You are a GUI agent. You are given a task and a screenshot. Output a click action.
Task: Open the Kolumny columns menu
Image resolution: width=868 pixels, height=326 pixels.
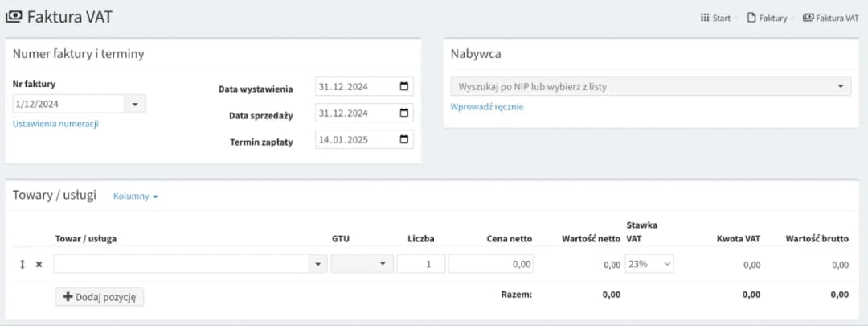pyautogui.click(x=135, y=196)
